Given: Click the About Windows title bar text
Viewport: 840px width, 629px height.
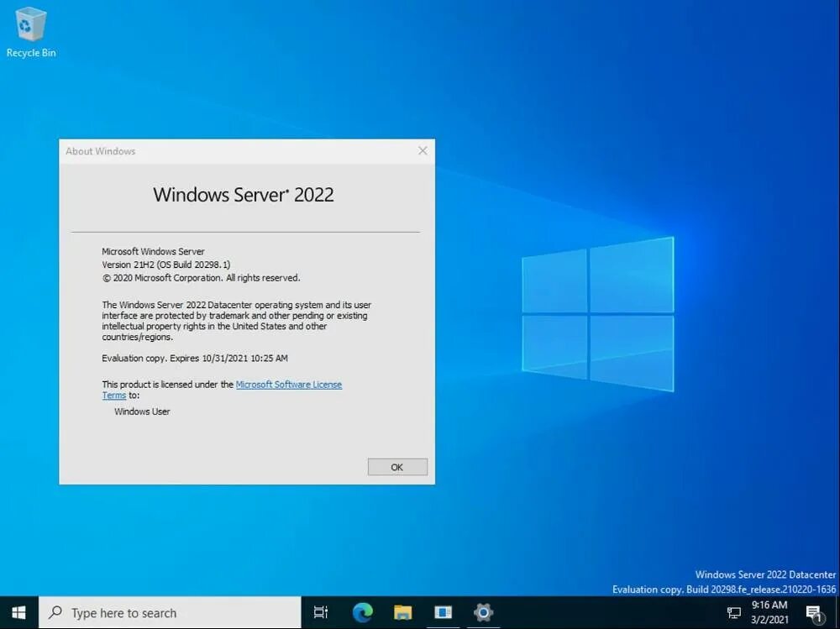Looking at the screenshot, I should coord(100,151).
